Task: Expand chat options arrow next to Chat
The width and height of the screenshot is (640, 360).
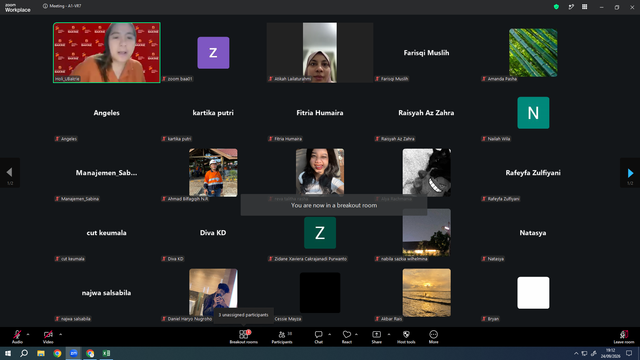Action: point(329,334)
